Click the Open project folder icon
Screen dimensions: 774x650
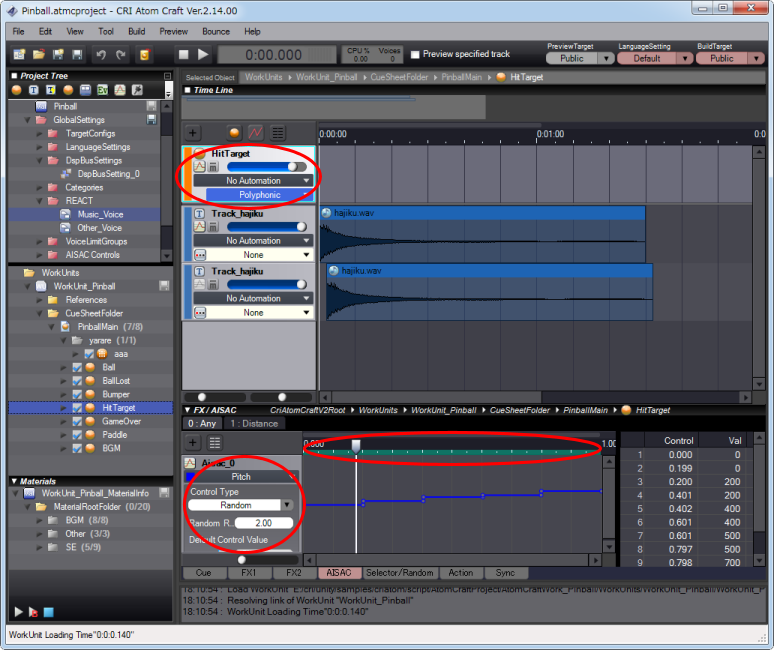(x=39, y=55)
